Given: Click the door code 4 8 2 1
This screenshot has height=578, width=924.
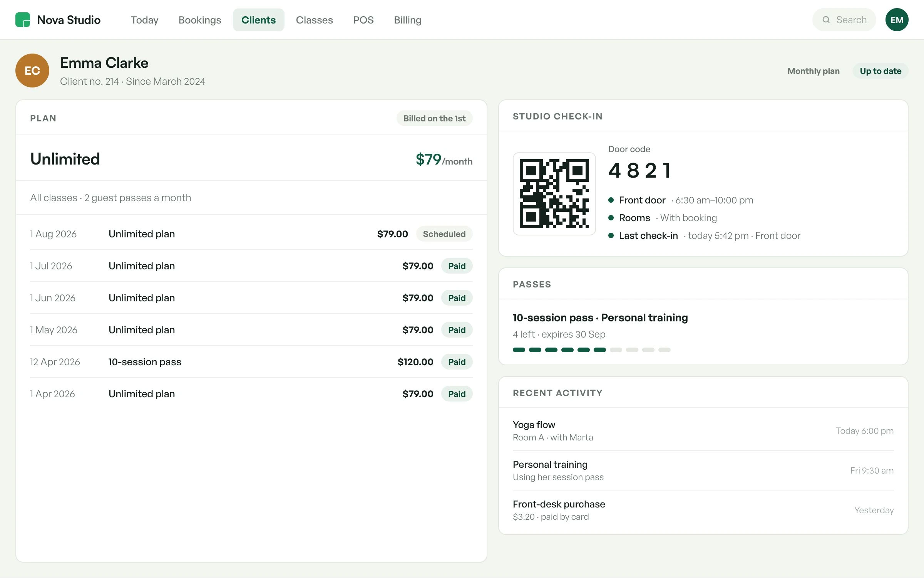Looking at the screenshot, I should pos(640,170).
